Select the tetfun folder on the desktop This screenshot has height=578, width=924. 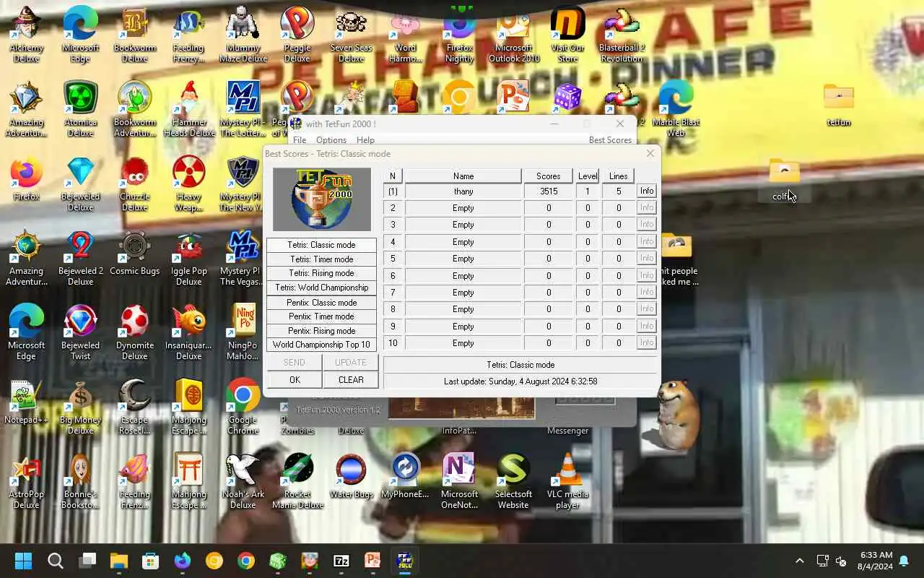(839, 105)
